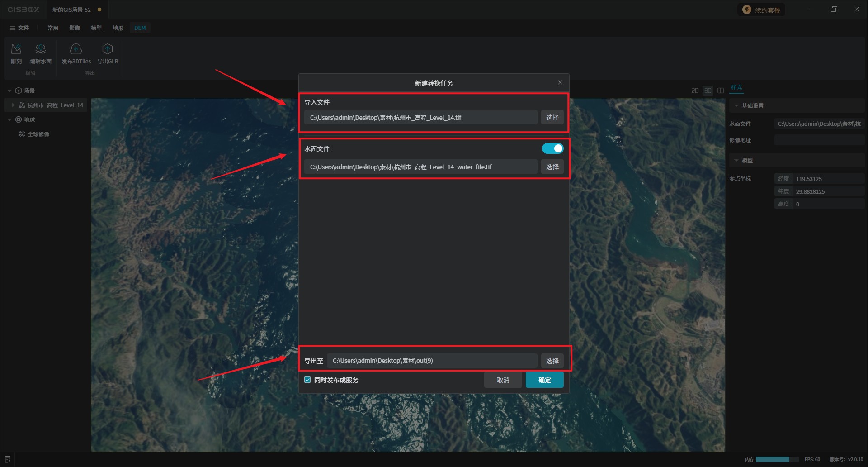Switch to 3D view mode icon
Screen dimensions: 868x467
[x=708, y=91]
